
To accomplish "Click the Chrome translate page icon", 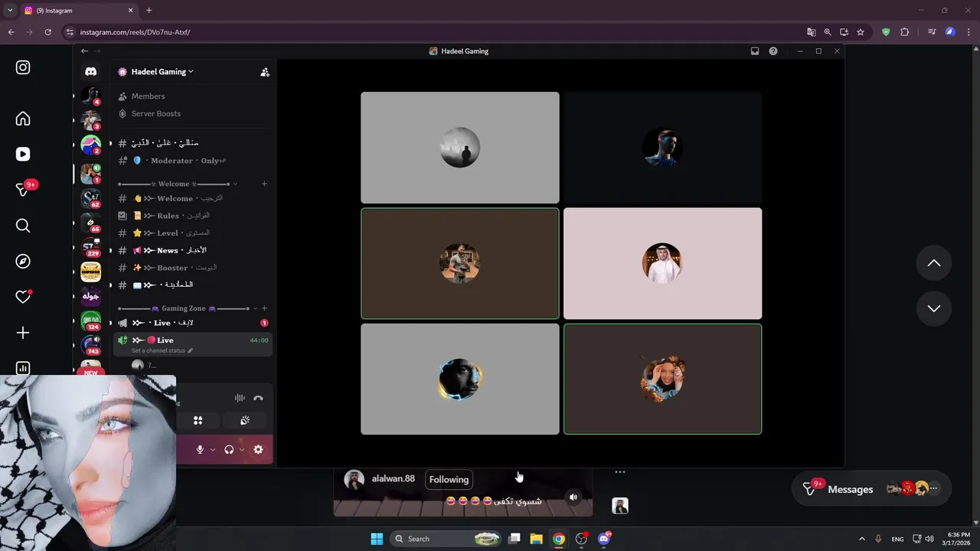I will [x=811, y=32].
